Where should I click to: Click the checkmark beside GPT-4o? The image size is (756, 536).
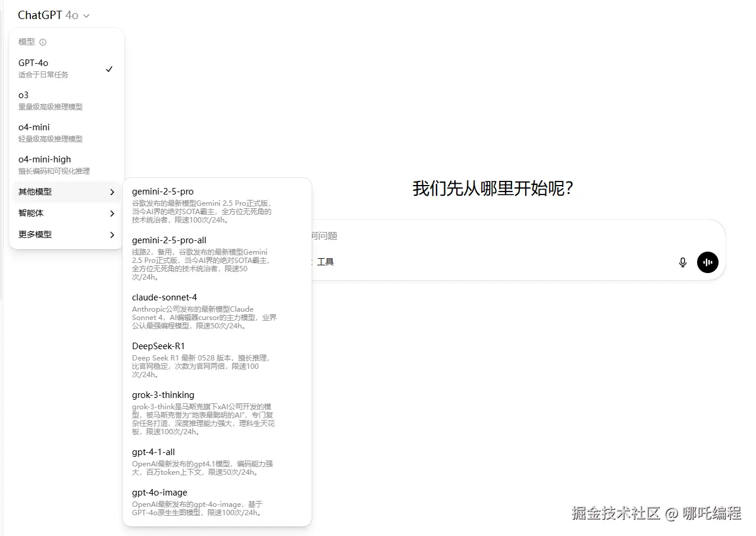coord(109,69)
